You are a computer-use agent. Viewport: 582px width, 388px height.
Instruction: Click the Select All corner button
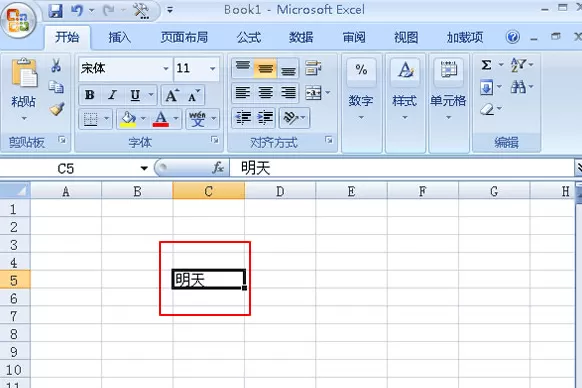click(x=15, y=191)
